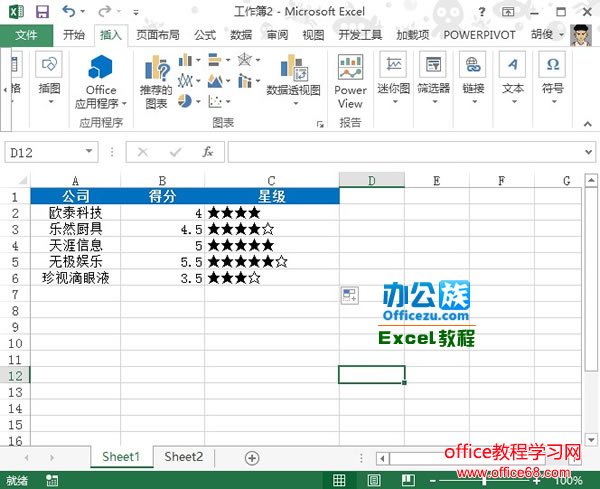Switch to Formulas (公式) tab

(x=205, y=35)
